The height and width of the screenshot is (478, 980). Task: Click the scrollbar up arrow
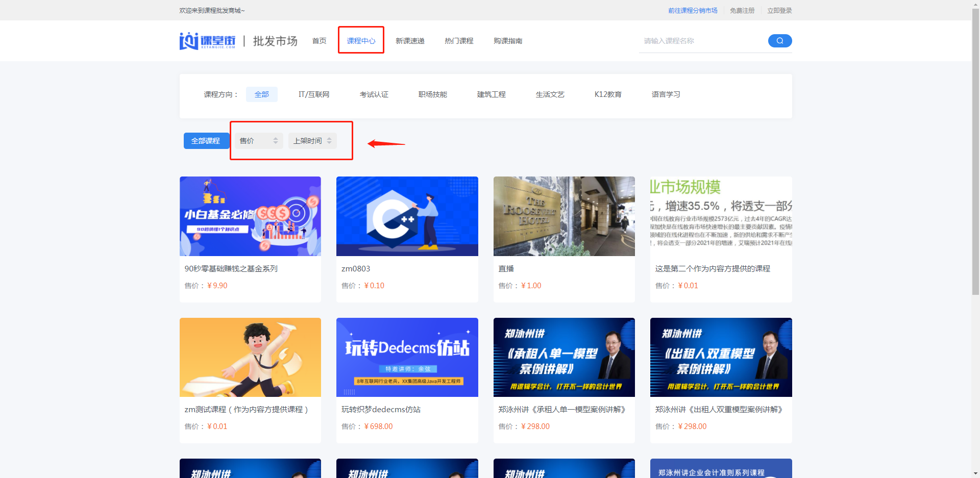[x=975, y=4]
